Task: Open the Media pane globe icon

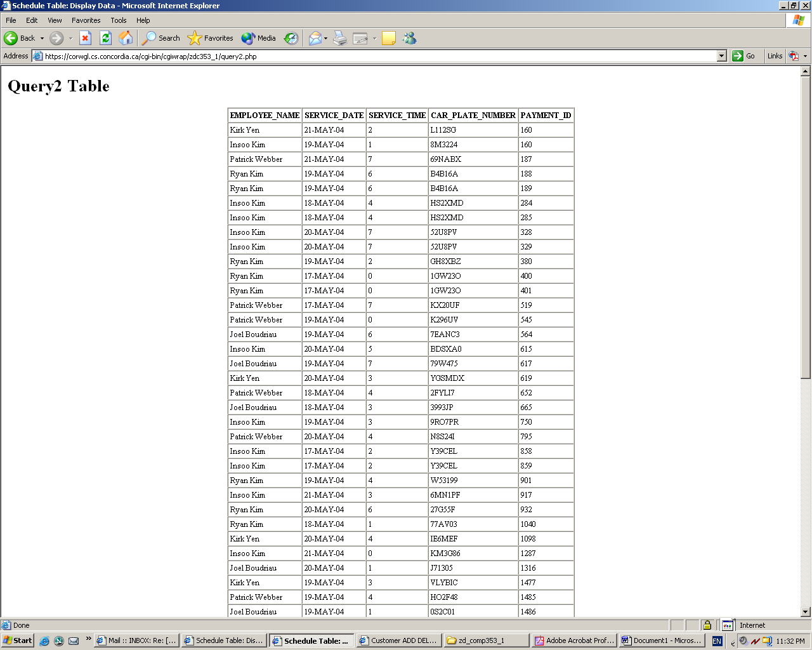Action: [259, 38]
